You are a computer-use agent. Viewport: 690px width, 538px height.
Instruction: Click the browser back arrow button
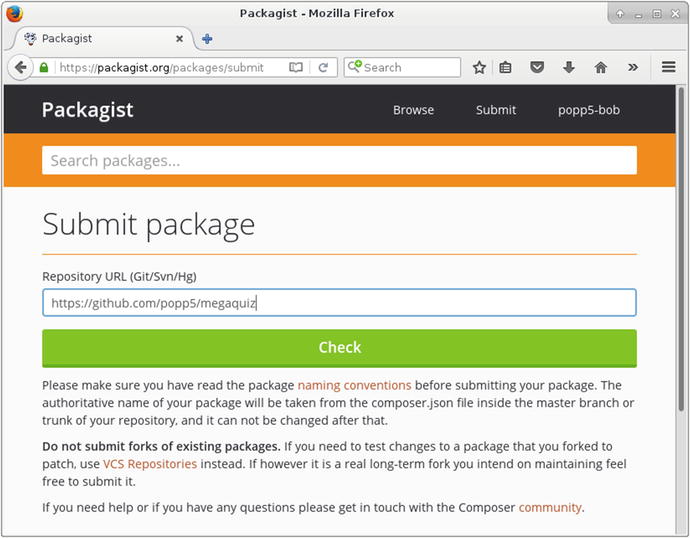tap(20, 67)
